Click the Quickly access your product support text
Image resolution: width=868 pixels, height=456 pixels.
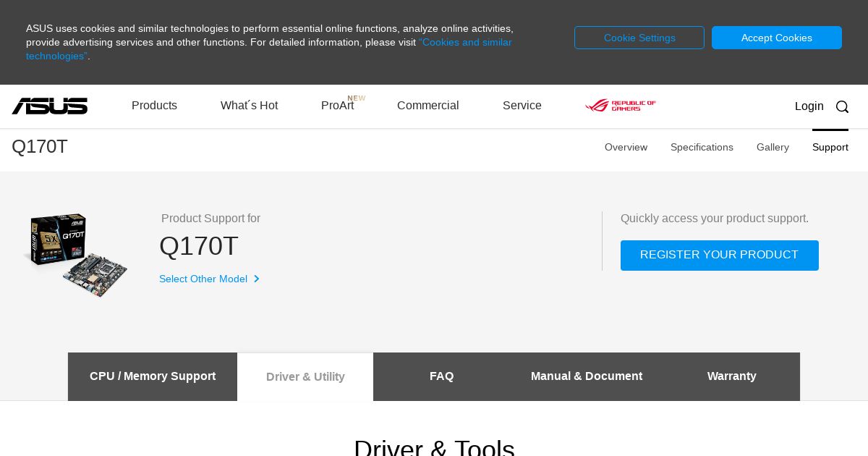click(715, 219)
